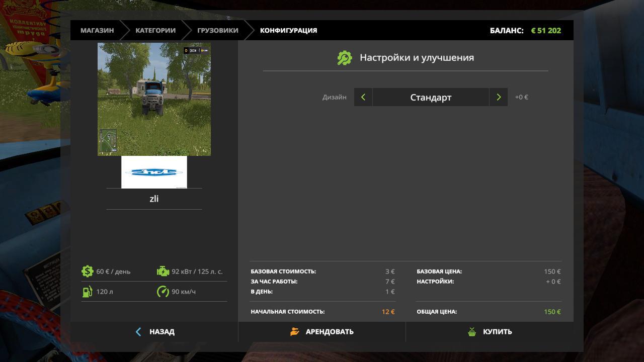The image size is (644, 362).
Task: Click the fuel tank capacity icon
Action: click(88, 292)
